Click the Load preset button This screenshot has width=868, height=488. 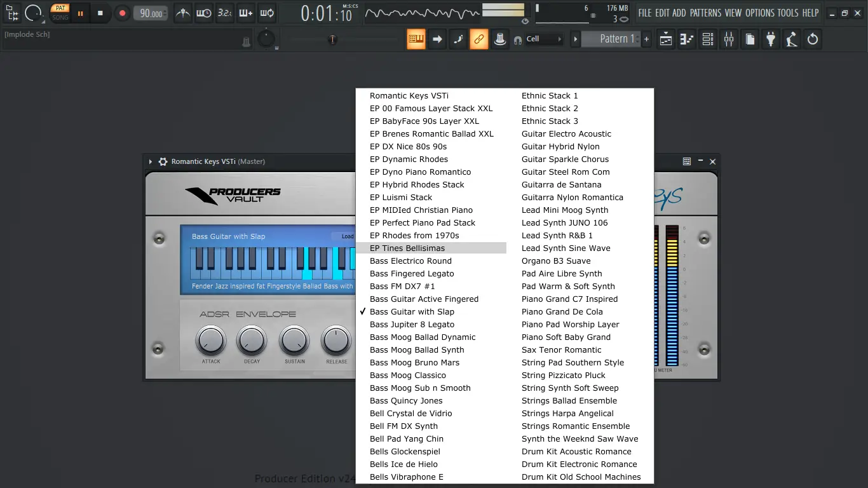tap(347, 236)
